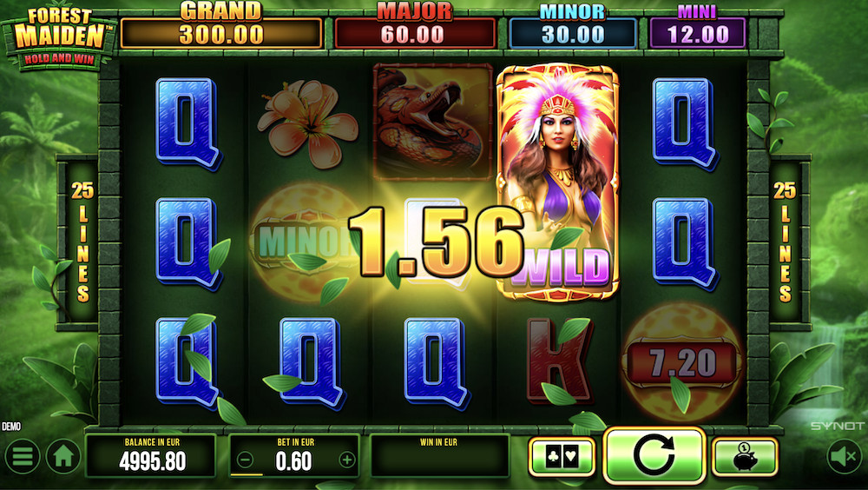868x490 pixels.
Task: Decrease the bet with the minus button
Action: [x=246, y=460]
